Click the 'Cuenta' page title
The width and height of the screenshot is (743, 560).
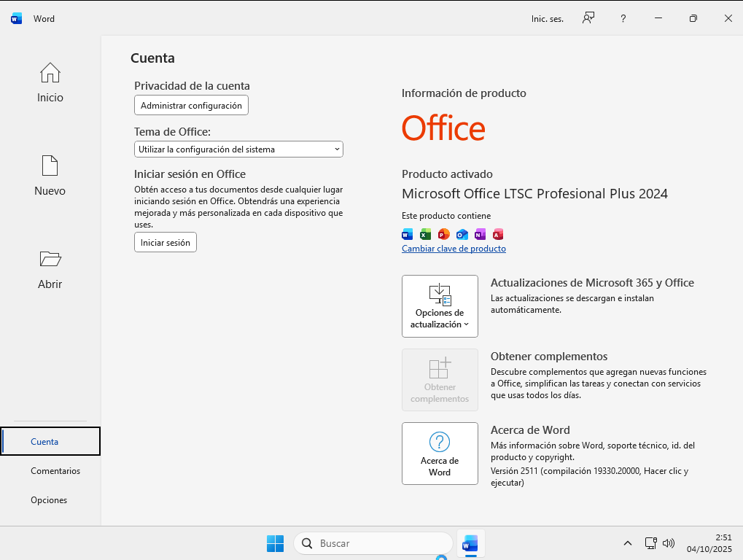pyautogui.click(x=152, y=58)
